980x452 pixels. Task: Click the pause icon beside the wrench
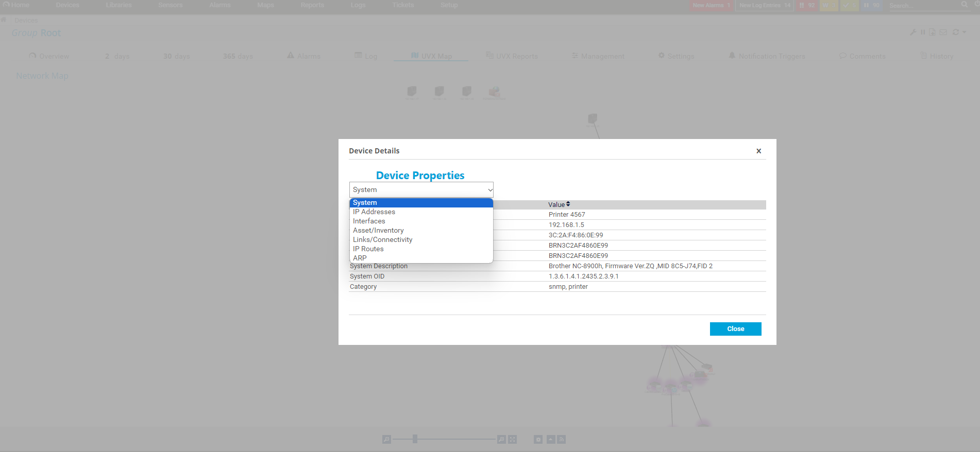pyautogui.click(x=923, y=32)
